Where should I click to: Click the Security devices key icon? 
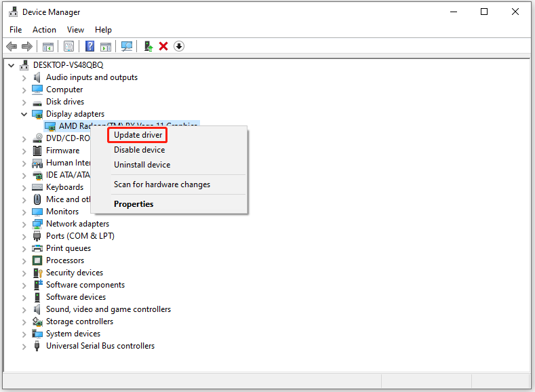(x=37, y=273)
